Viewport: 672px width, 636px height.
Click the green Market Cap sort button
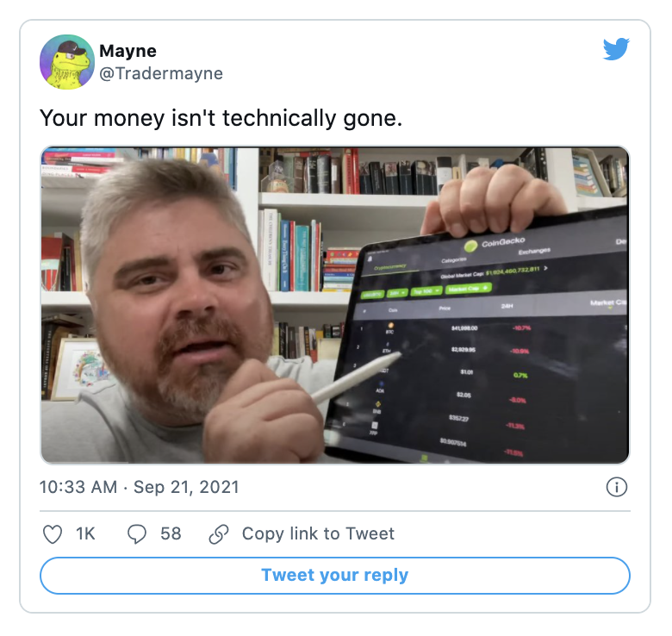[468, 289]
